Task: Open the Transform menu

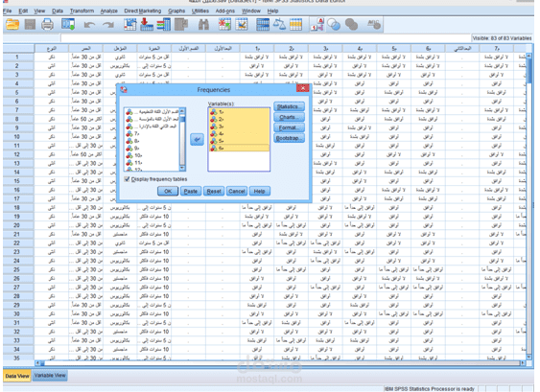Action: point(82,11)
